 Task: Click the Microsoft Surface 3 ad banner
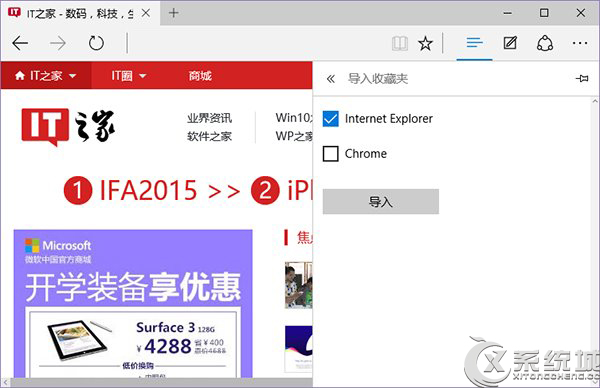tap(133, 304)
